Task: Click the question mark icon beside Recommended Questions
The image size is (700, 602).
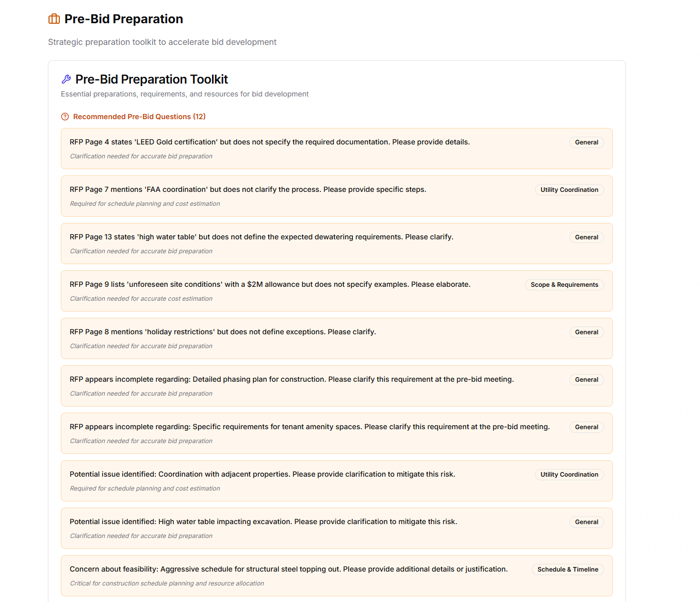Action: [x=65, y=117]
